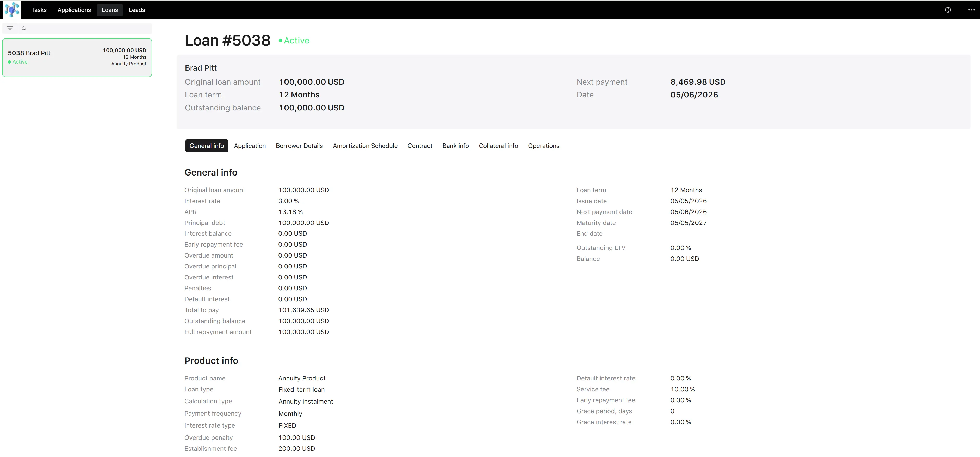
Task: Open the Borrower Details tab
Action: click(x=299, y=146)
